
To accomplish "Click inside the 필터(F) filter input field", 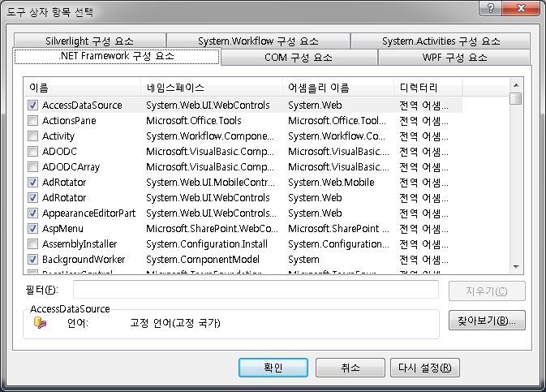I will tap(256, 290).
